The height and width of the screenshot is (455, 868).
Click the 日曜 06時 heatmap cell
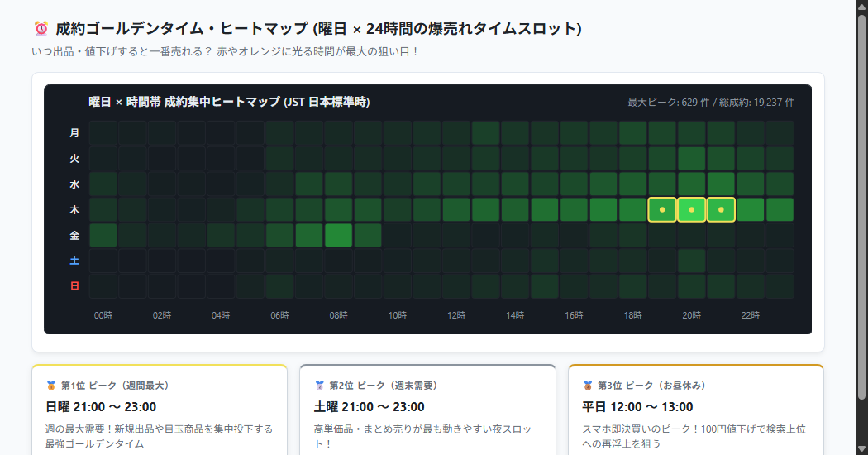279,286
